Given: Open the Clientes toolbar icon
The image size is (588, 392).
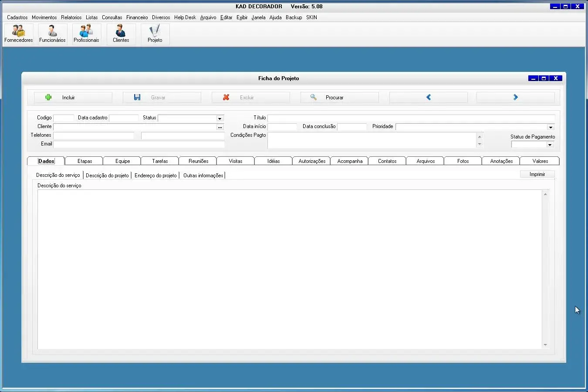Looking at the screenshot, I should click(x=121, y=34).
